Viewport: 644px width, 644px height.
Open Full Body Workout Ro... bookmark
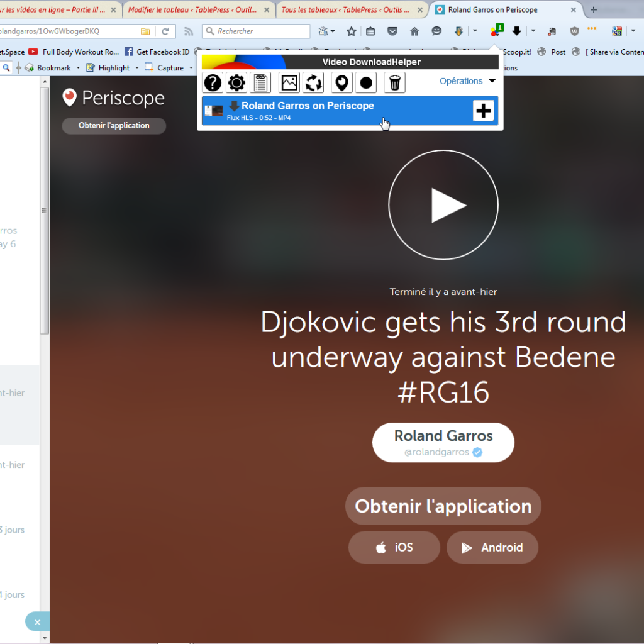(x=74, y=52)
